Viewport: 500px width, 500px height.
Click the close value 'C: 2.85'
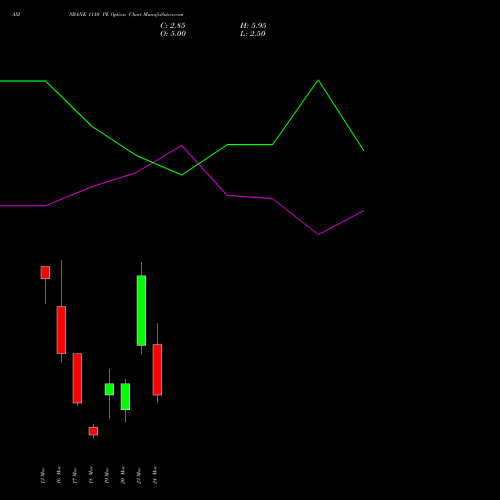pos(173,26)
